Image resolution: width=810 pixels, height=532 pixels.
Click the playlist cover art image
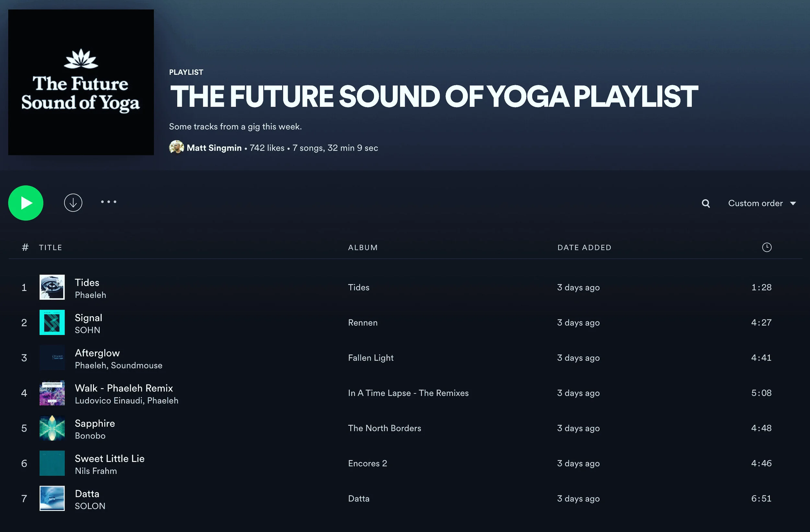click(x=81, y=82)
